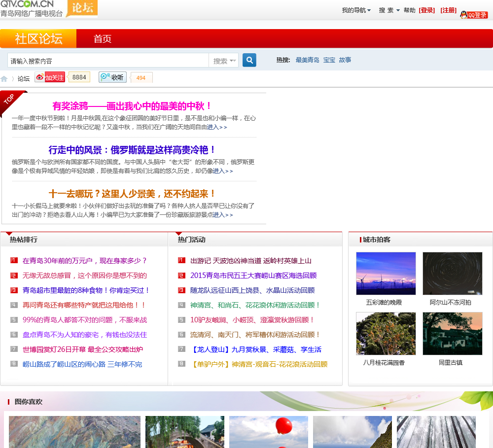
Task: Select the 首页 navigation item
Action: [x=103, y=39]
